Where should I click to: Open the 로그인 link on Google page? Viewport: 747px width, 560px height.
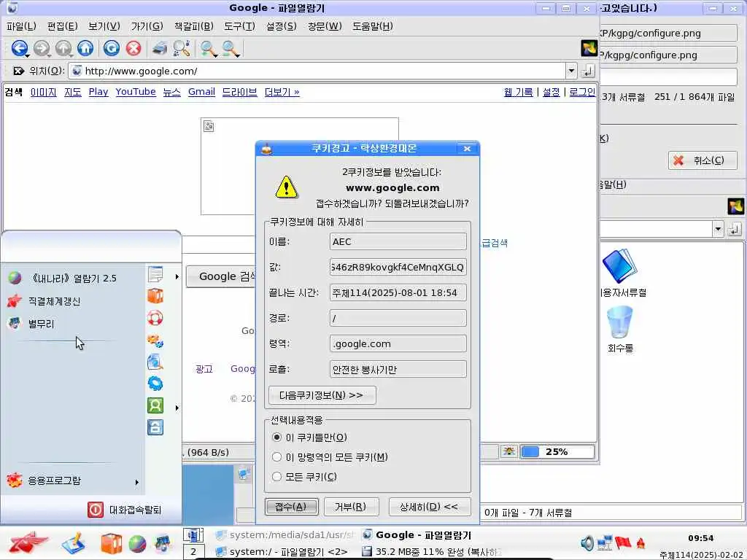click(582, 92)
